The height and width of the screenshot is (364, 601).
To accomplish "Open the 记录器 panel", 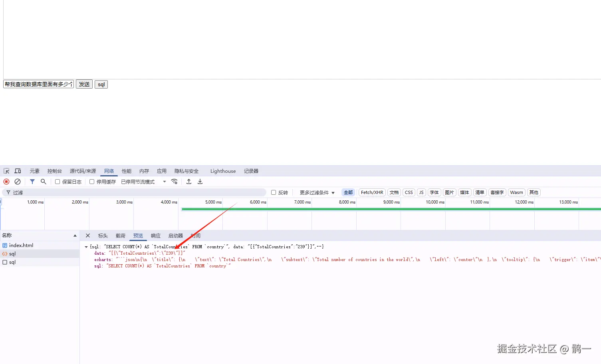I will [x=251, y=171].
